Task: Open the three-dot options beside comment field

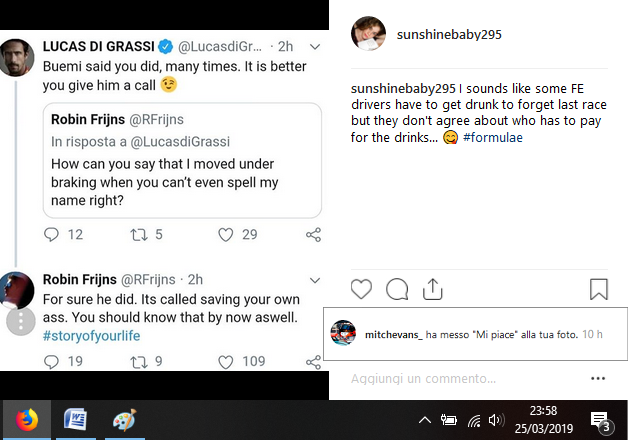Action: point(598,379)
